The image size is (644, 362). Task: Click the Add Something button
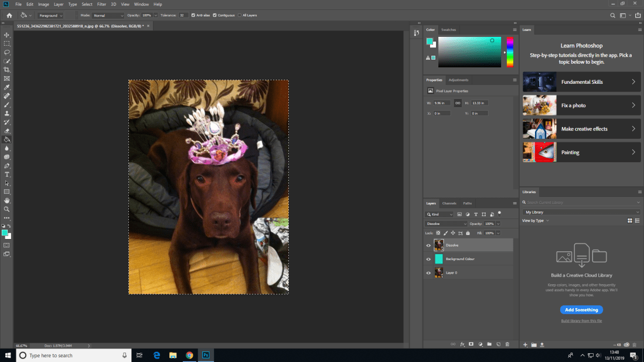point(581,310)
